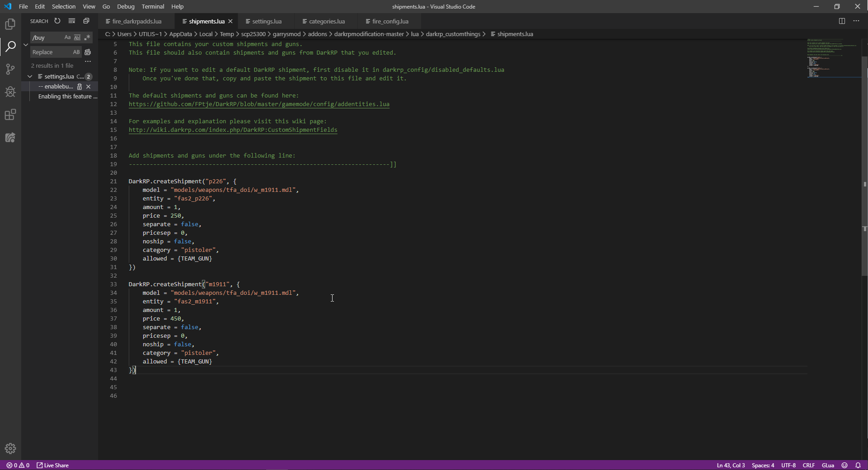Screen dimensions: 868x470
Task: Dismiss the enablebu... search match
Action: tap(89, 86)
